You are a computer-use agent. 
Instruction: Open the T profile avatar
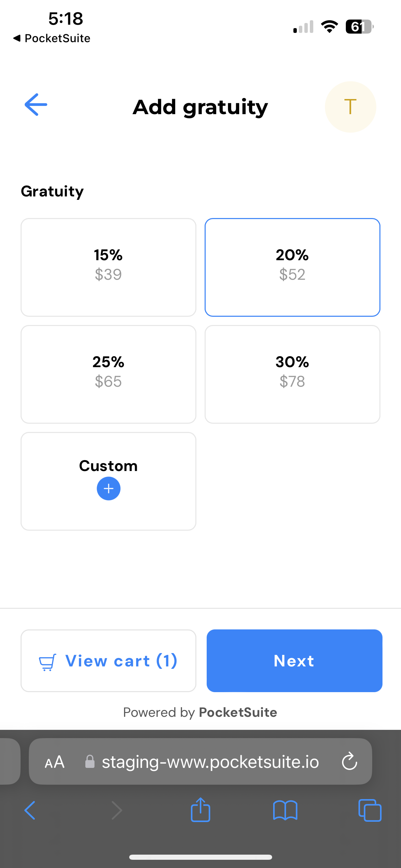point(350,107)
